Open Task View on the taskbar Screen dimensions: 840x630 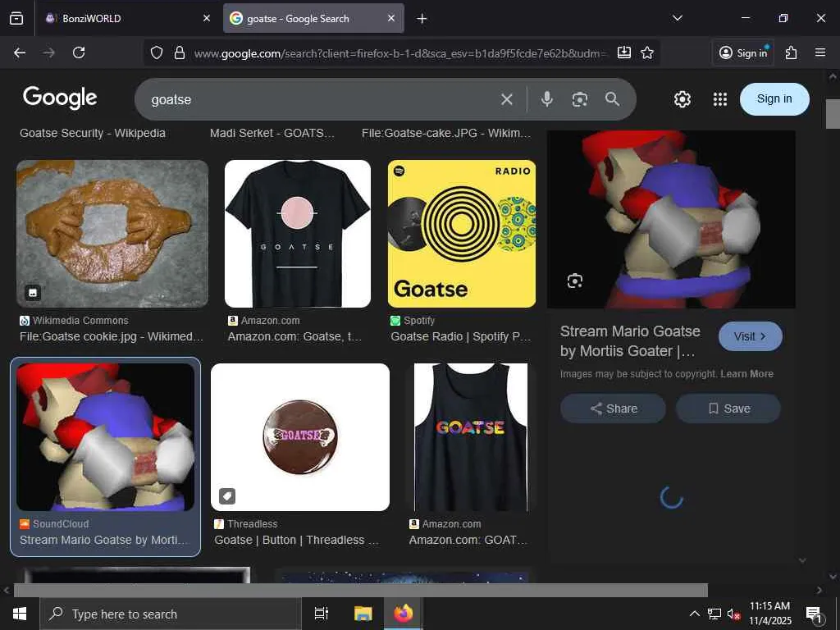pyautogui.click(x=322, y=614)
